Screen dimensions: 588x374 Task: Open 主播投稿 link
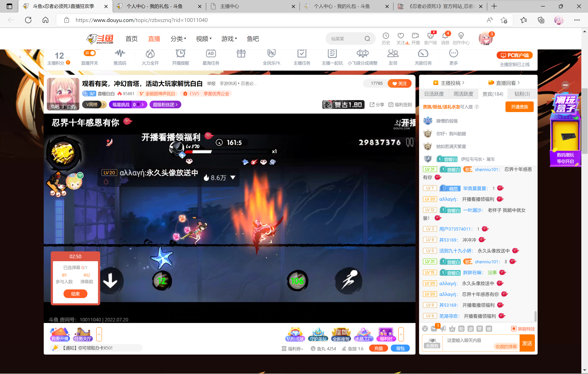click(x=449, y=83)
